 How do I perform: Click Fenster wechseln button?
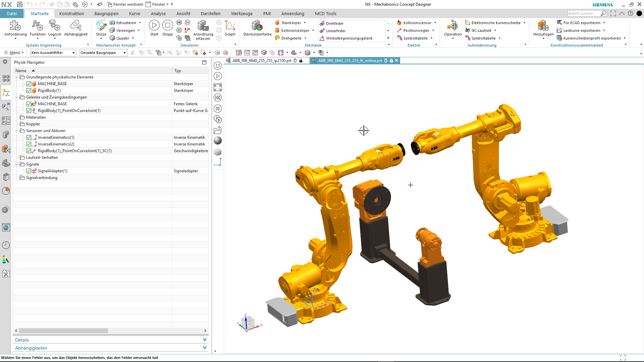point(125,4)
